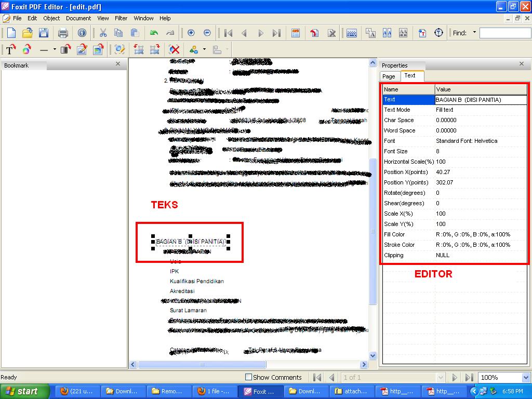532x399 pixels.
Task: Open the Document menu
Action: pyautogui.click(x=78, y=18)
